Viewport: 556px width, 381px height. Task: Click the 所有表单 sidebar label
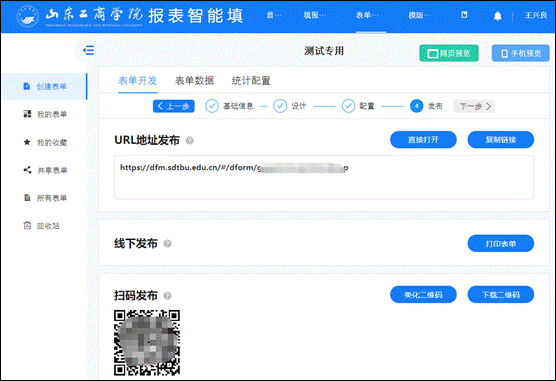click(x=52, y=198)
